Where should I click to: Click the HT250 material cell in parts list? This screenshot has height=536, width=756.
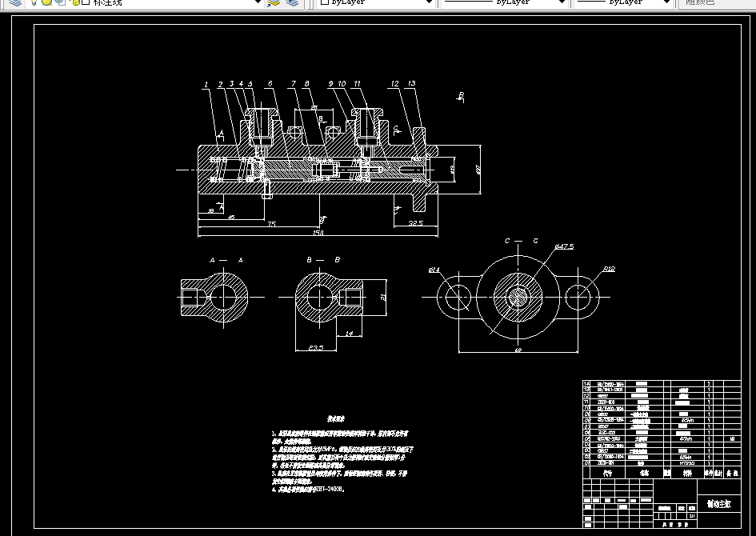point(686,462)
